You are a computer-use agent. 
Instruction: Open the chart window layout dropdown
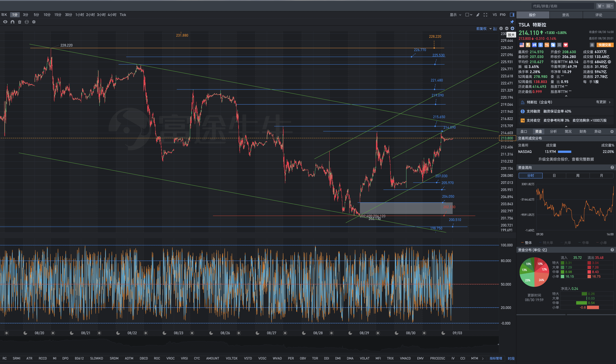[469, 15]
